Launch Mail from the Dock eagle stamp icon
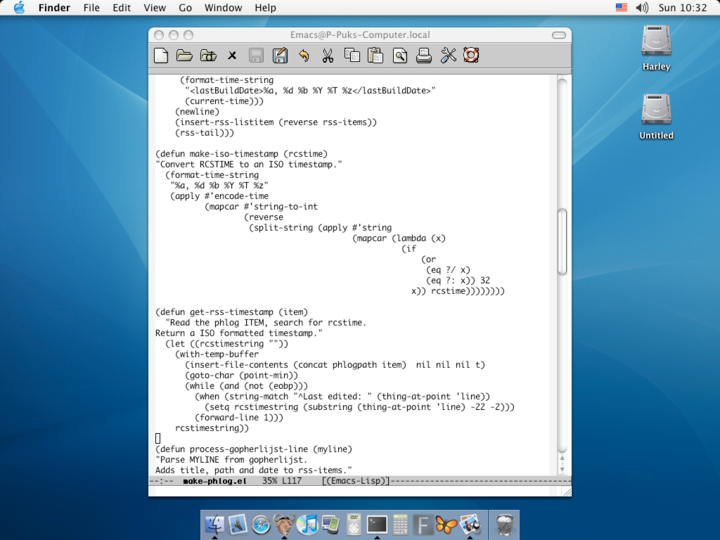 tap(237, 524)
